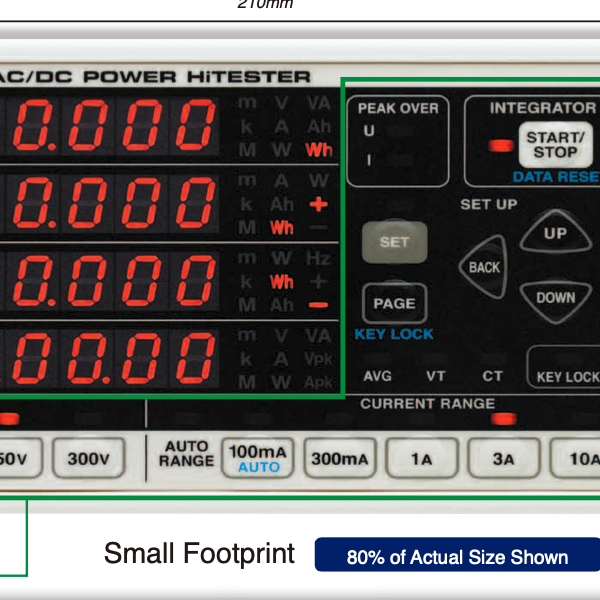Select the 300V voltage range

coord(88,458)
